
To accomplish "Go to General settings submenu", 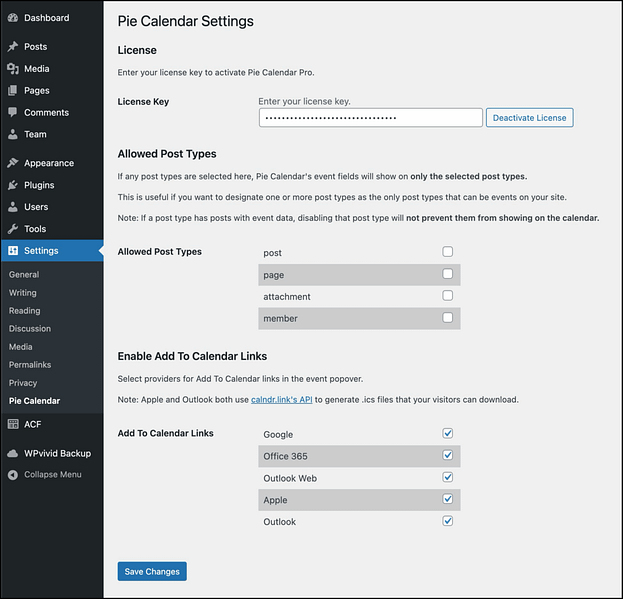I will 24,274.
